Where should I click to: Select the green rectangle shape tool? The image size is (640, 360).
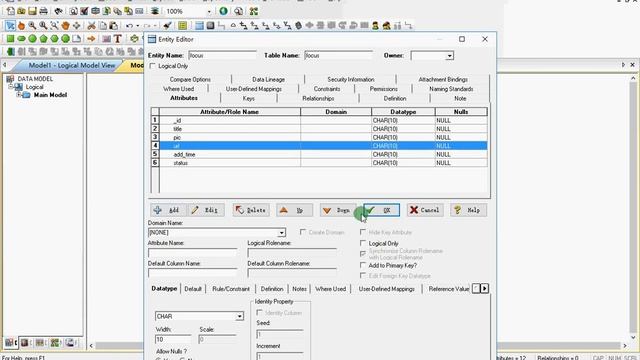(x=10, y=39)
